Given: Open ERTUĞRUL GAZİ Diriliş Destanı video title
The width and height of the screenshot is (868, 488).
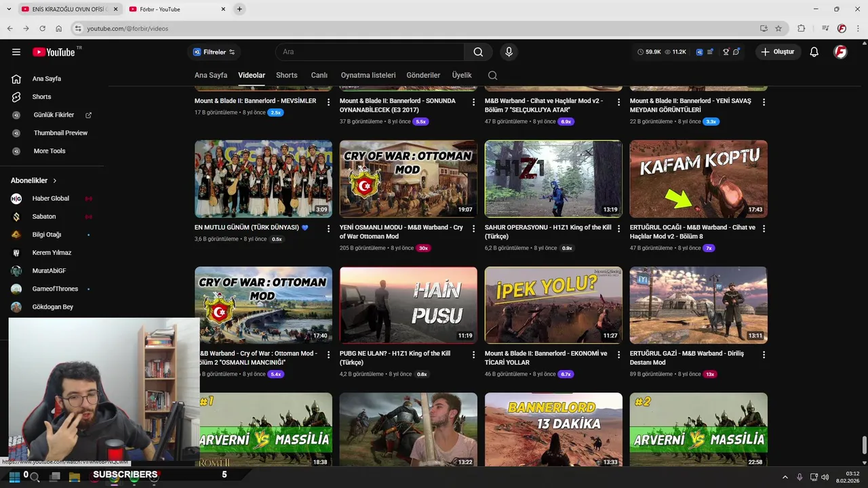Looking at the screenshot, I should (x=686, y=358).
